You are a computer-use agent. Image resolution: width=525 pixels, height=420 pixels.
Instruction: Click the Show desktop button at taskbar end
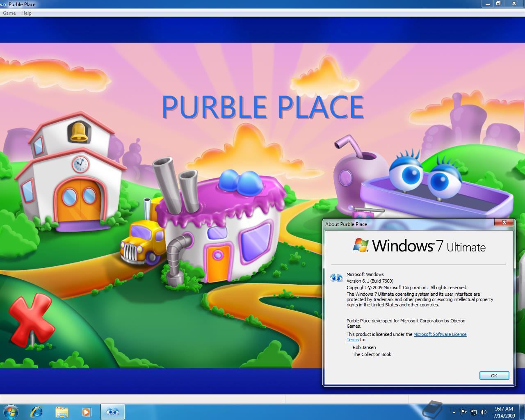(522, 412)
